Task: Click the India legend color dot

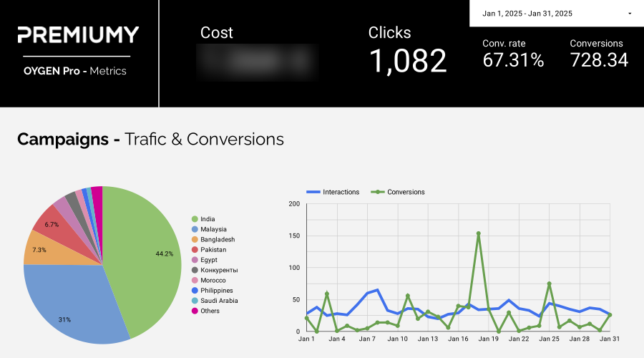Action: [195, 219]
